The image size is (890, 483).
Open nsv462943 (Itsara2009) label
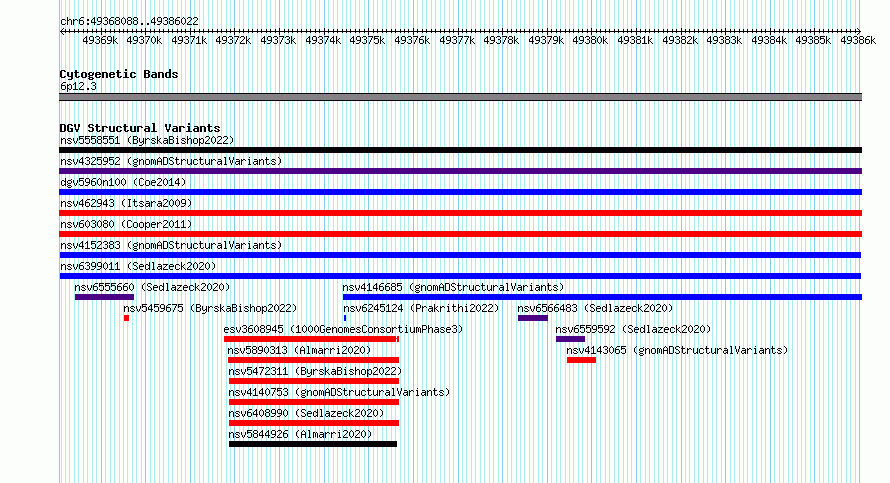click(x=126, y=203)
